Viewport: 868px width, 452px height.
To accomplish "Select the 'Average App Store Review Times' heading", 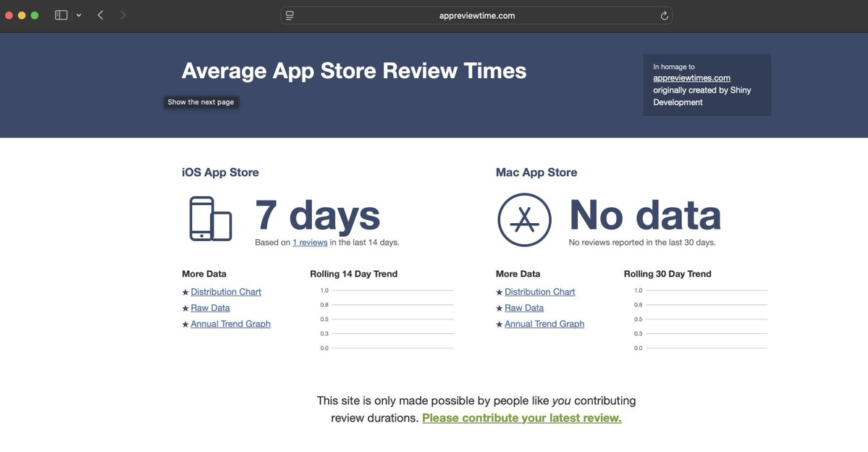I will [x=354, y=71].
